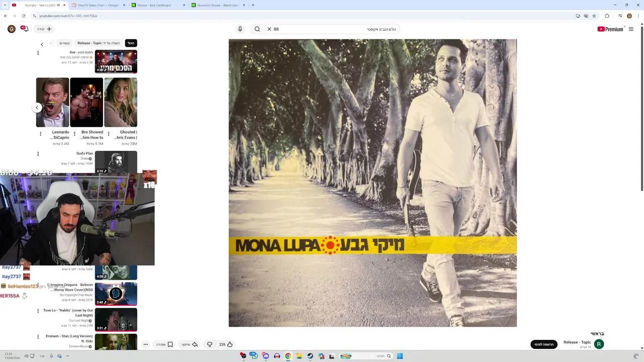Viewport: 644px width, 362px height.
Task: Open options for Eminem Stan video
Action: click(x=38, y=336)
